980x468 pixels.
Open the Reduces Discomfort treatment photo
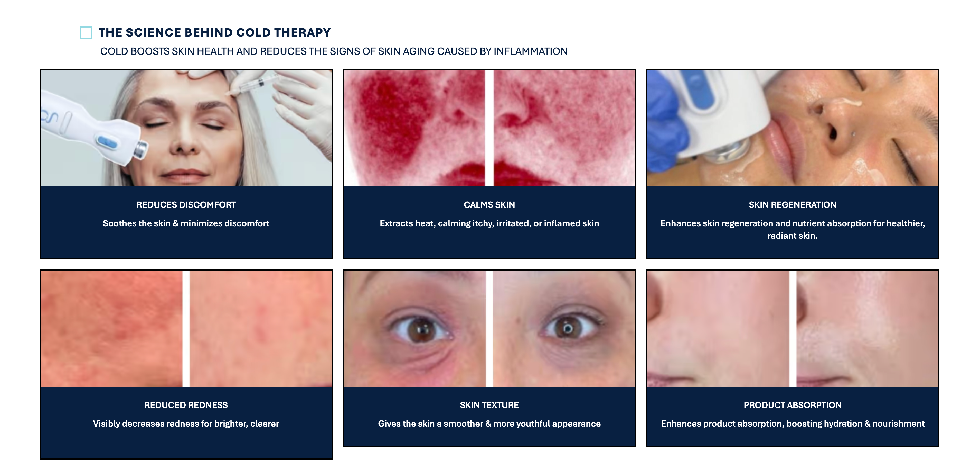[186, 128]
